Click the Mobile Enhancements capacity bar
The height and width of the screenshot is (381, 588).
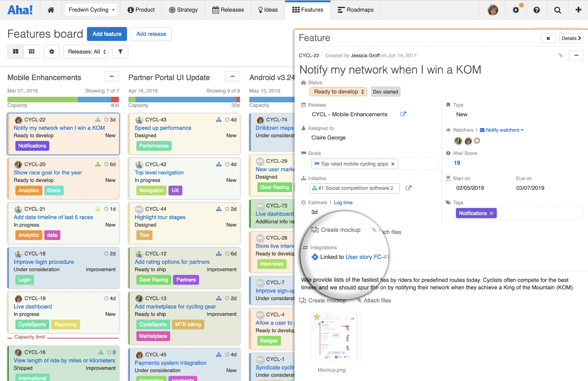pyautogui.click(x=63, y=100)
